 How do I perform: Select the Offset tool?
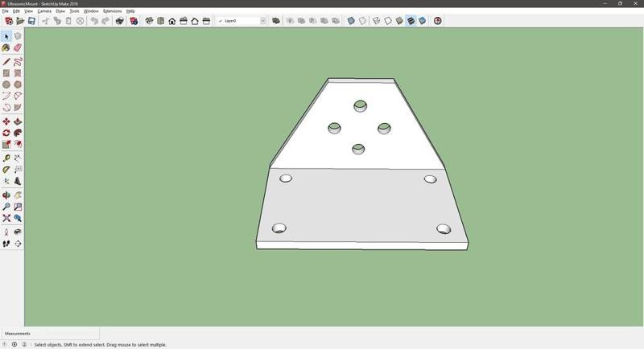click(18, 145)
